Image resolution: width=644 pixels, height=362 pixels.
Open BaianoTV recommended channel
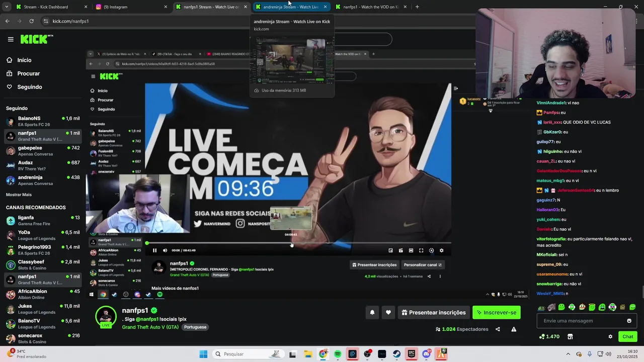(43, 323)
